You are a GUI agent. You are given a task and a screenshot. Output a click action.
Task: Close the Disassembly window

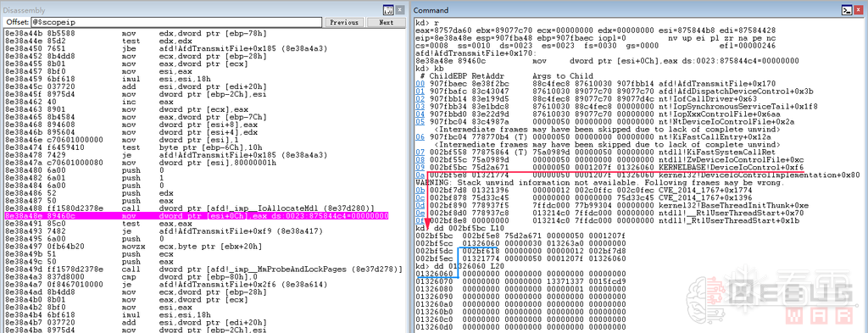pyautogui.click(x=399, y=10)
